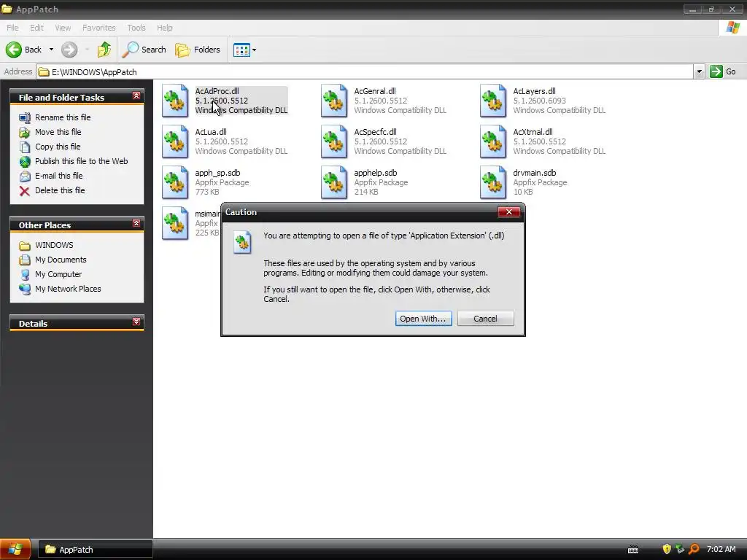This screenshot has width=747, height=560.
Task: Open the Favorites menu
Action: pyautogui.click(x=98, y=28)
